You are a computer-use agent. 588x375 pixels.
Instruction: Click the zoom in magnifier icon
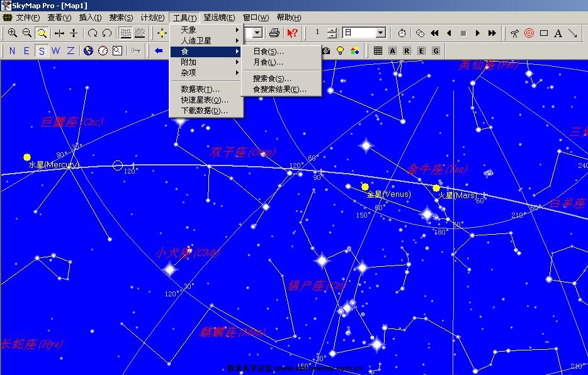pyautogui.click(x=13, y=33)
